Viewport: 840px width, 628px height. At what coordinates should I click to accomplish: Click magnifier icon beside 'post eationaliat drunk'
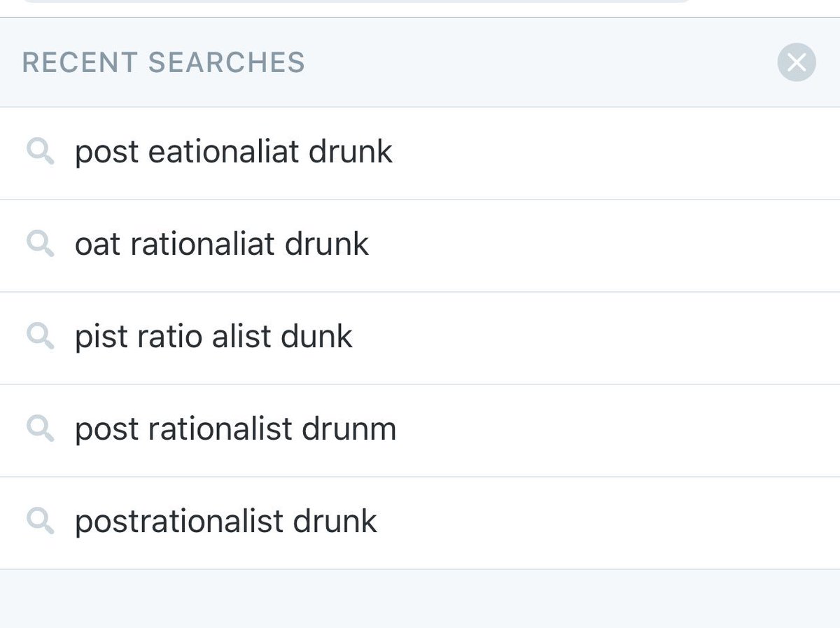tap(40, 151)
